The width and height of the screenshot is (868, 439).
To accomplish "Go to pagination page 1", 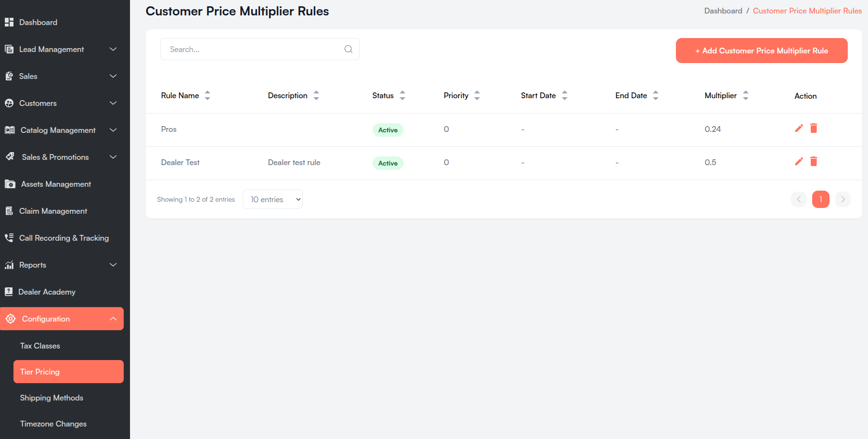I will pyautogui.click(x=821, y=199).
